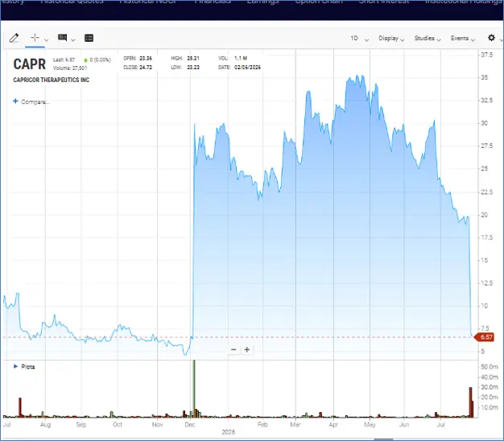This screenshot has width=504, height=441.
Task: Click the HIGH value 25.21
Action: 193,58
